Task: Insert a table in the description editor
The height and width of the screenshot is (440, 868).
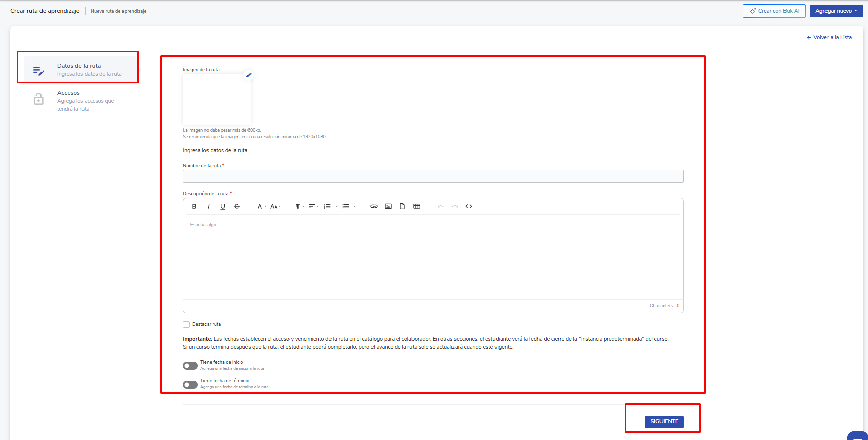Action: coord(416,206)
